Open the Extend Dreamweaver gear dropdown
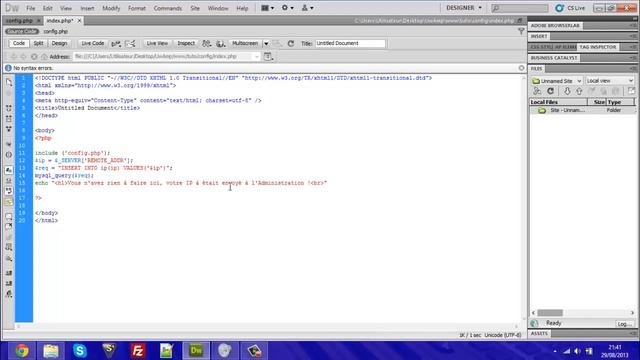 [287, 8]
